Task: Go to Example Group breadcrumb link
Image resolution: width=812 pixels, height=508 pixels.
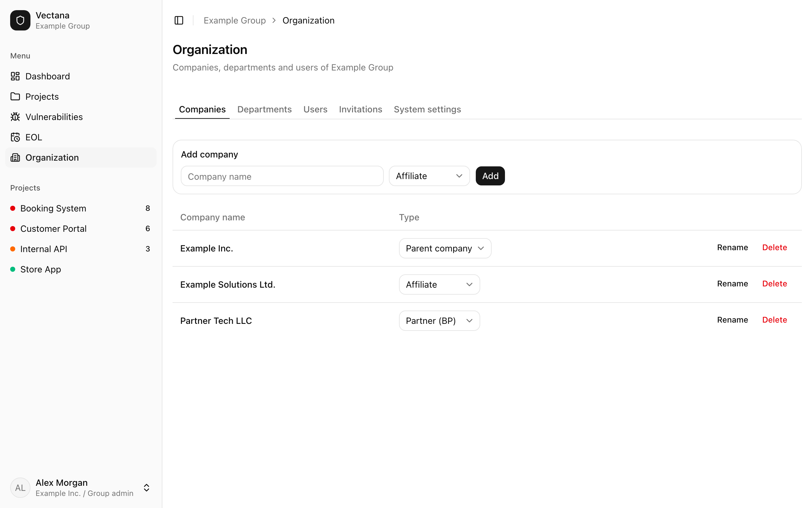Action: (234, 21)
